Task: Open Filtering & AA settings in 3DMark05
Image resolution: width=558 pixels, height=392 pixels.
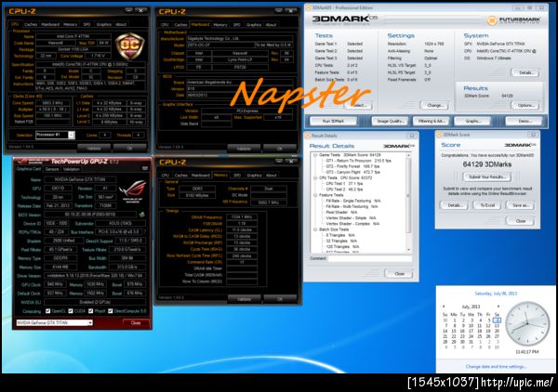Action: coord(432,121)
